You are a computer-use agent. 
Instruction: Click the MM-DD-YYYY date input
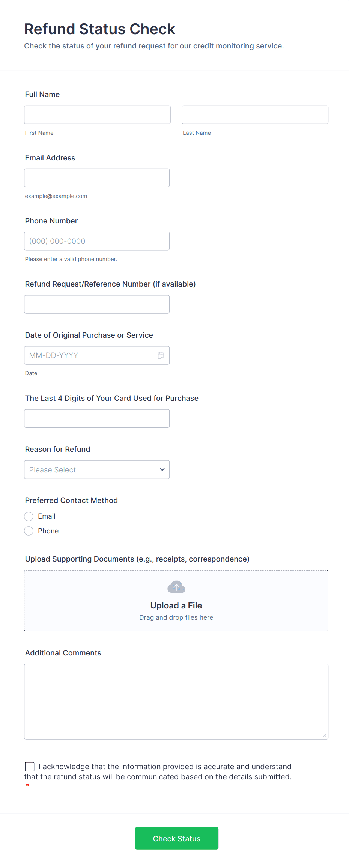90,355
